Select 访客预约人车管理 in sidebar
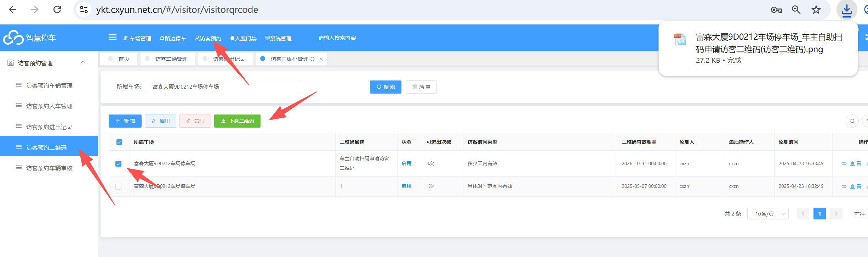This screenshot has width=868, height=257. click(49, 106)
